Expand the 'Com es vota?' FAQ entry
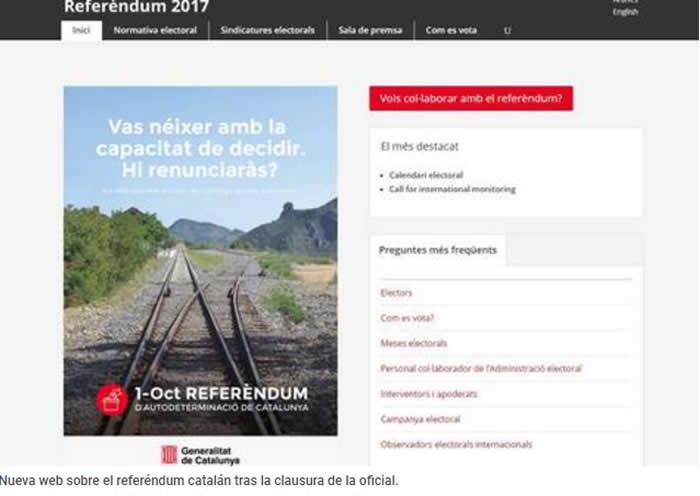This screenshot has width=700, height=496. [407, 318]
